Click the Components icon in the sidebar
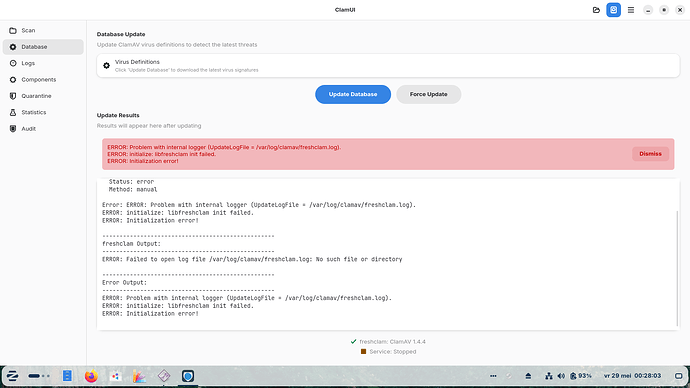Image resolution: width=690 pixels, height=388 pixels. tap(13, 80)
